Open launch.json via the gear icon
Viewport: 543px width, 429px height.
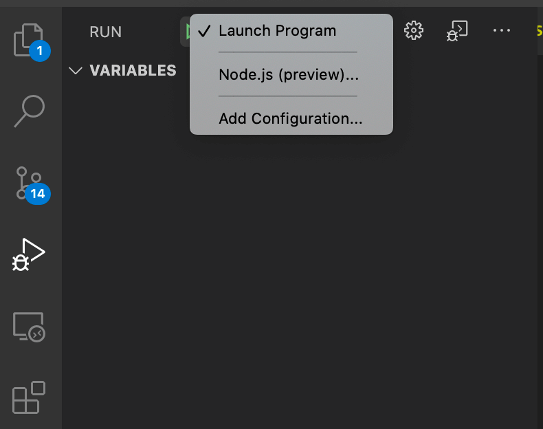(x=413, y=31)
